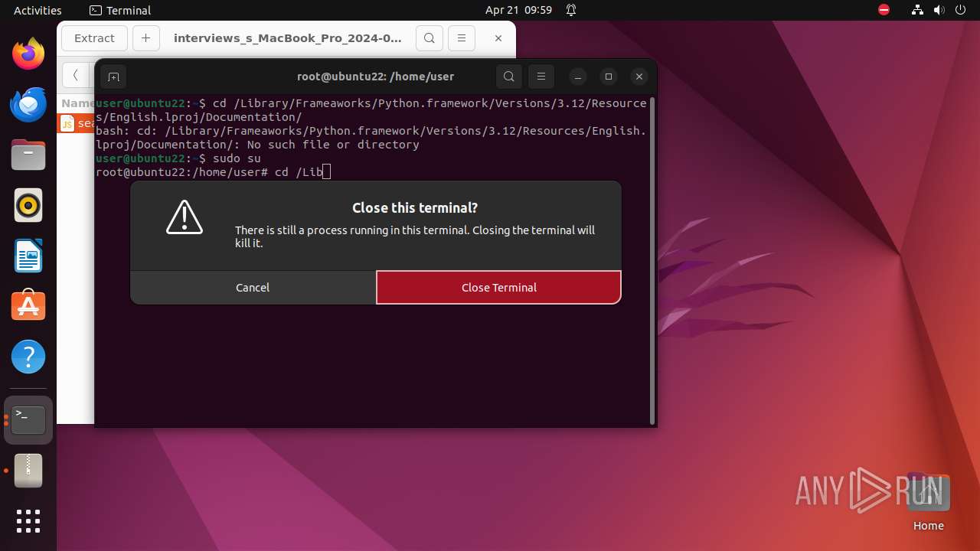Minimize the Terminal window
The width and height of the screenshot is (980, 551).
578,77
